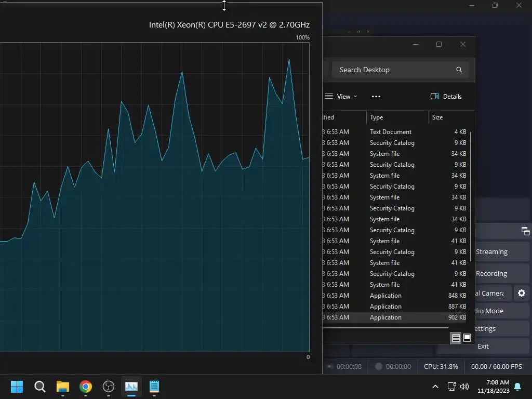Viewport: 532px width, 399px height.
Task: Click OBS CPU 31.8% status
Action: [441, 366]
